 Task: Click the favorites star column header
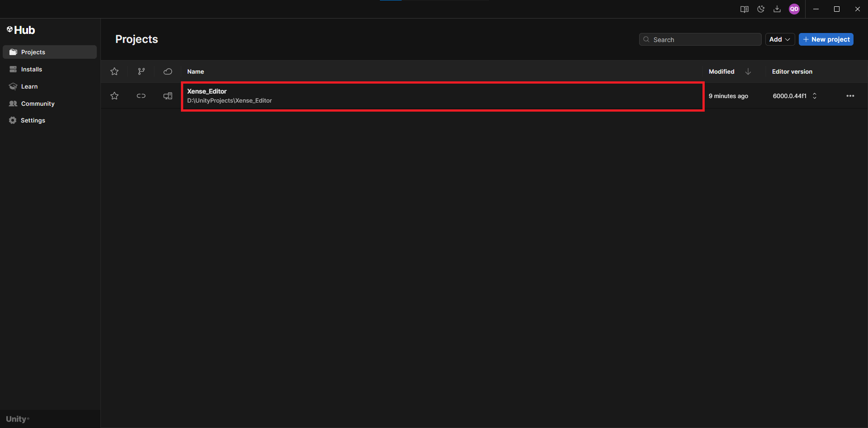[114, 71]
